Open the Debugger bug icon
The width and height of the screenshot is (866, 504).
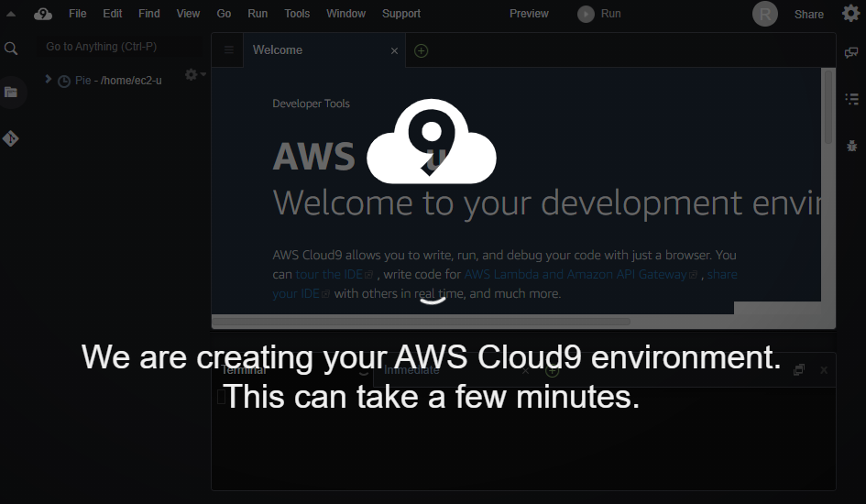click(x=851, y=146)
